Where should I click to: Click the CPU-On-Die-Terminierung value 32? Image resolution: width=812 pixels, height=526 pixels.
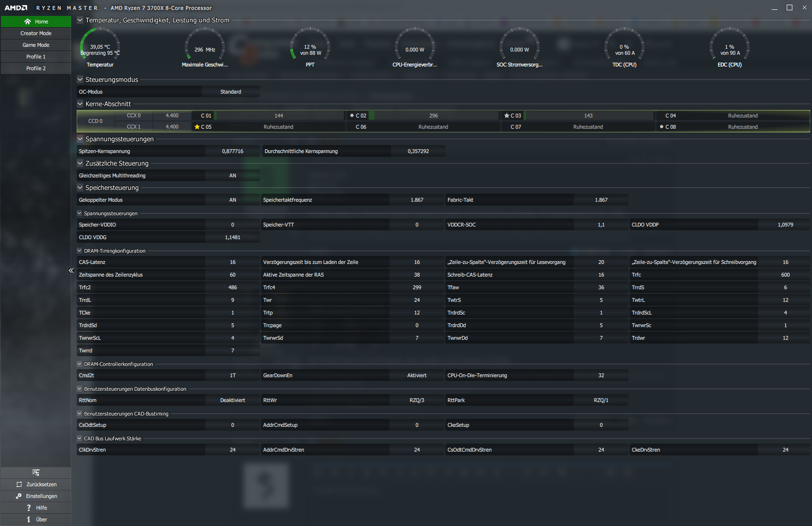(601, 375)
